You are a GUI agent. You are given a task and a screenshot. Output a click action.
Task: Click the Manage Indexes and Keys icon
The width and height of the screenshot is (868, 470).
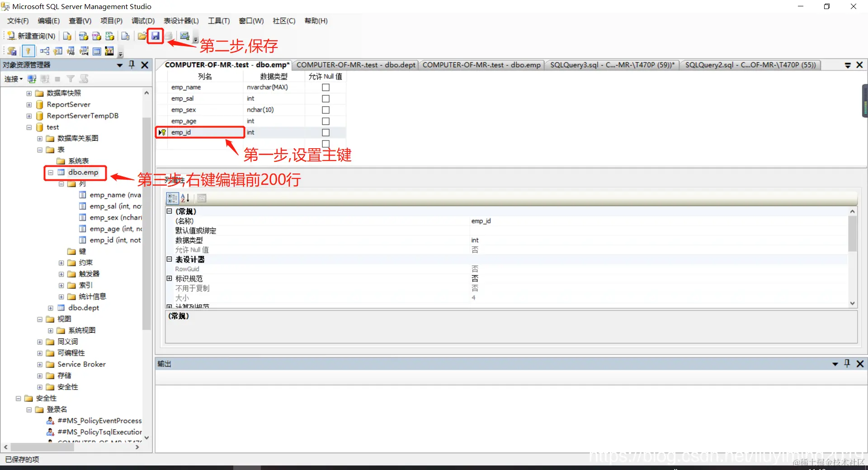coord(58,51)
